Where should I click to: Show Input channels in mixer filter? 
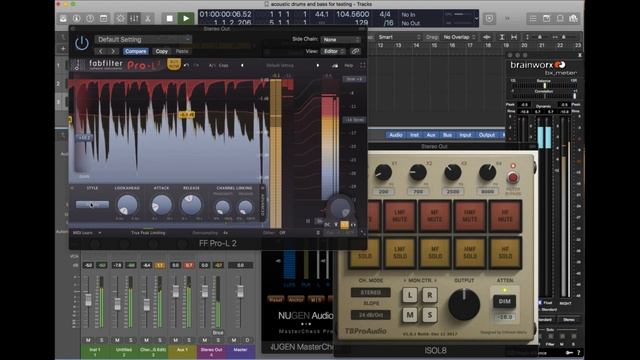click(465, 135)
